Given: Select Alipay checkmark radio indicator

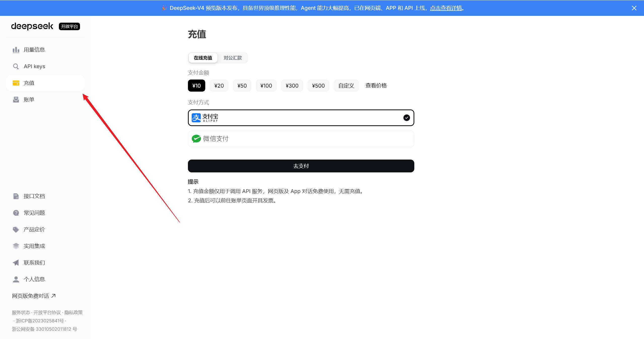Looking at the screenshot, I should point(407,118).
